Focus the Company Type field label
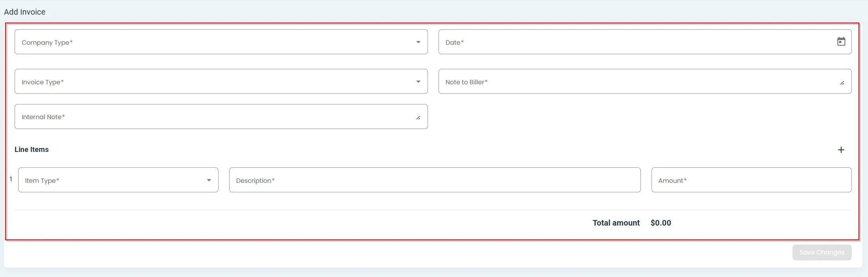The width and height of the screenshot is (868, 277). pos(47,42)
